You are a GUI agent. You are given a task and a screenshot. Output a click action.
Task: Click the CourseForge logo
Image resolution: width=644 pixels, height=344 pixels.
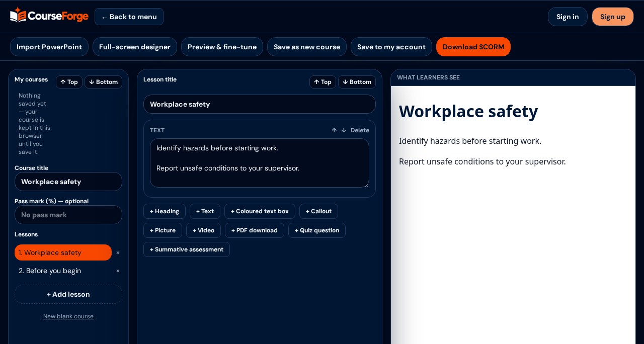[49, 16]
